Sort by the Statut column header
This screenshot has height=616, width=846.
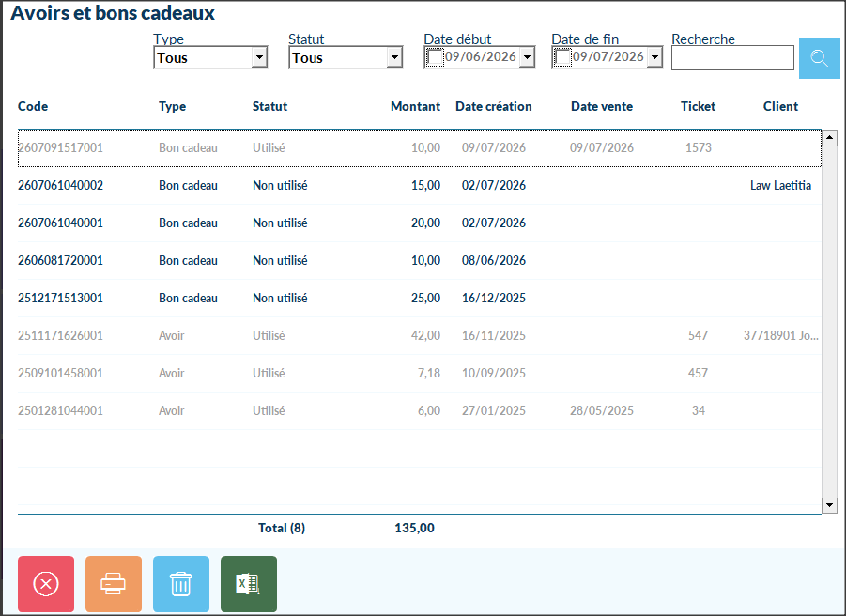(x=269, y=106)
